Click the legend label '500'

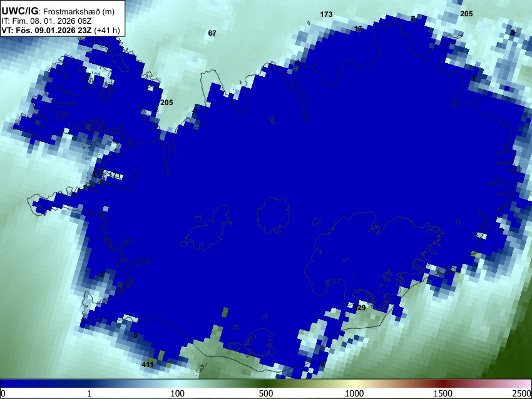click(x=265, y=393)
